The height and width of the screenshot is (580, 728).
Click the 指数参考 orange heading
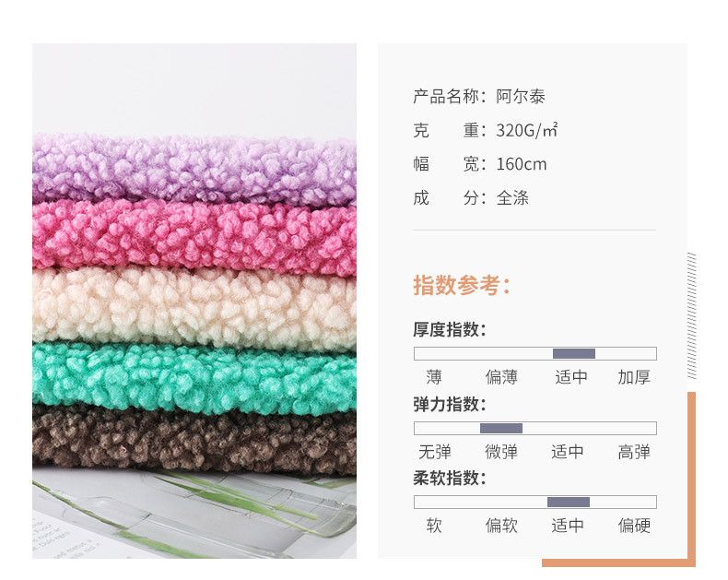pyautogui.click(x=462, y=285)
